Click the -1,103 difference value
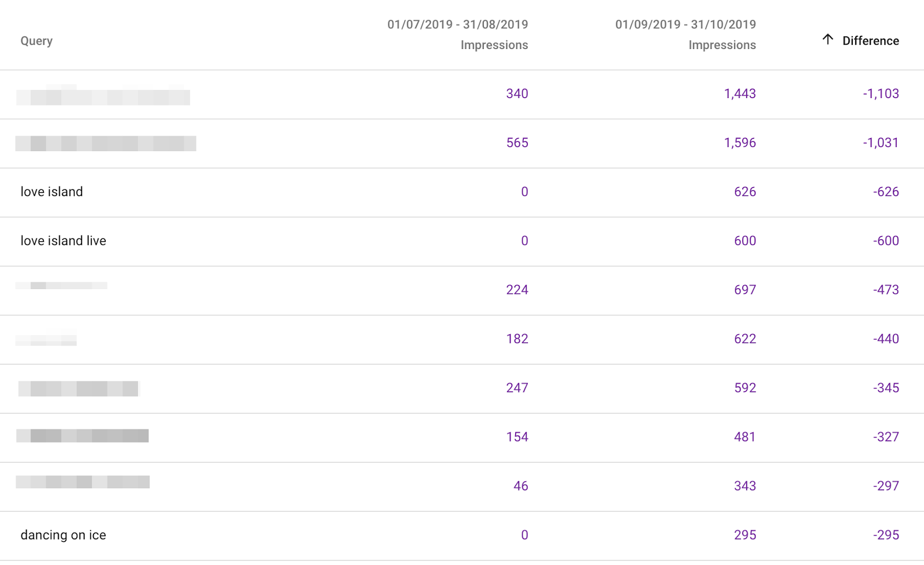 click(x=881, y=93)
